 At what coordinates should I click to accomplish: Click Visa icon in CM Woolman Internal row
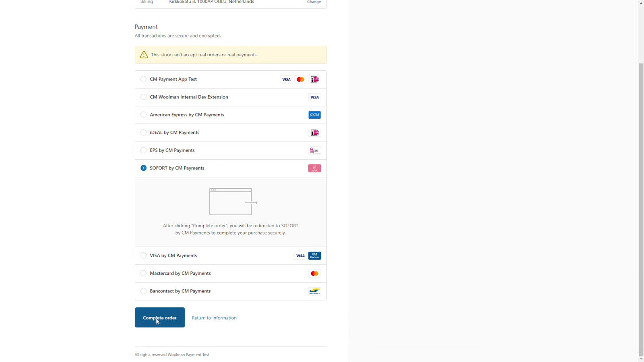(315, 97)
